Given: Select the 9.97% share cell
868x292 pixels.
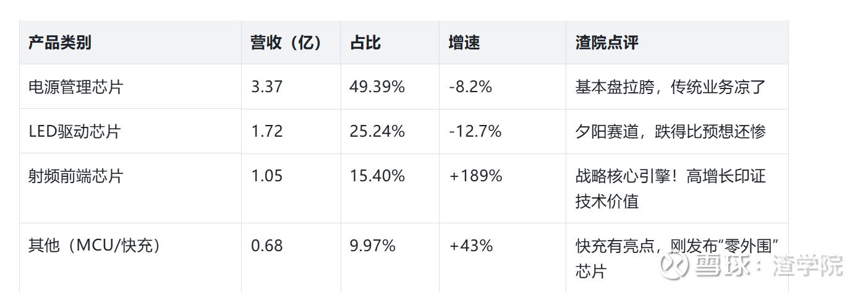Looking at the screenshot, I should click(x=372, y=246).
